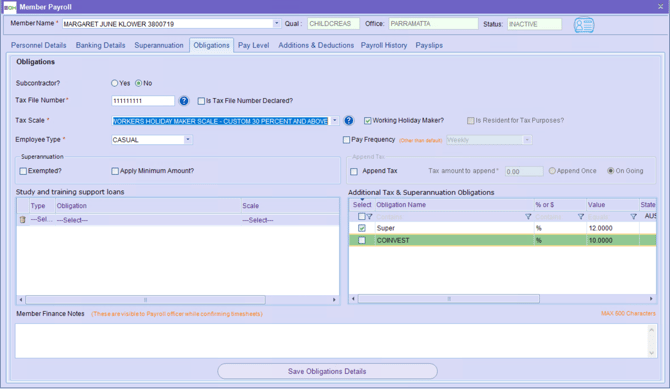Click the Obligation Name Contains filter field
The width and height of the screenshot is (670, 389).
coord(449,217)
